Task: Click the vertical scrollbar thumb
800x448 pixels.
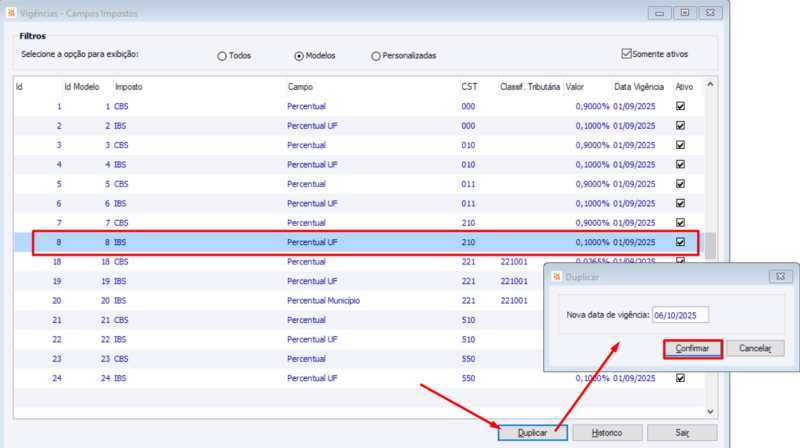Action: click(710, 245)
